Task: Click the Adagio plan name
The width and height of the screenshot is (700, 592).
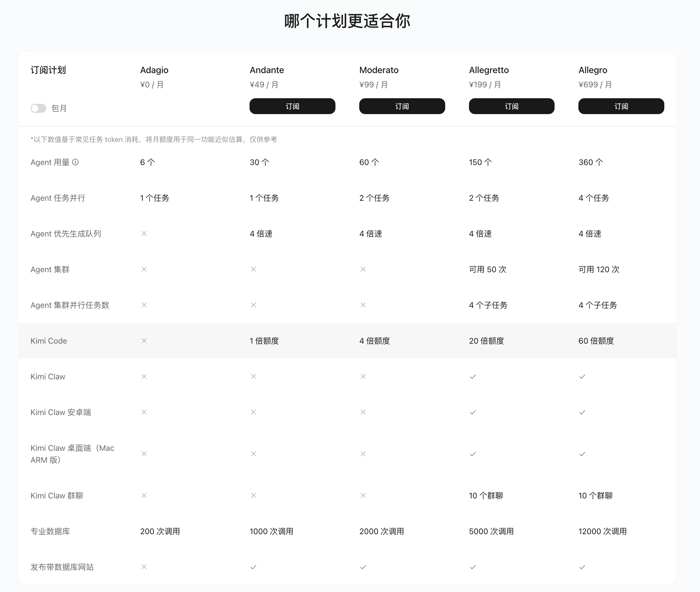Action: (x=154, y=70)
